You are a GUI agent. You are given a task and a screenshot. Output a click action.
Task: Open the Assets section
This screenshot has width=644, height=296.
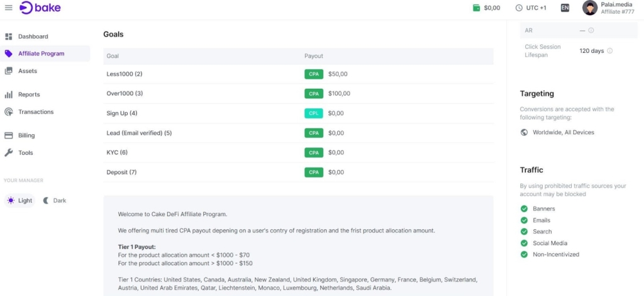[28, 71]
